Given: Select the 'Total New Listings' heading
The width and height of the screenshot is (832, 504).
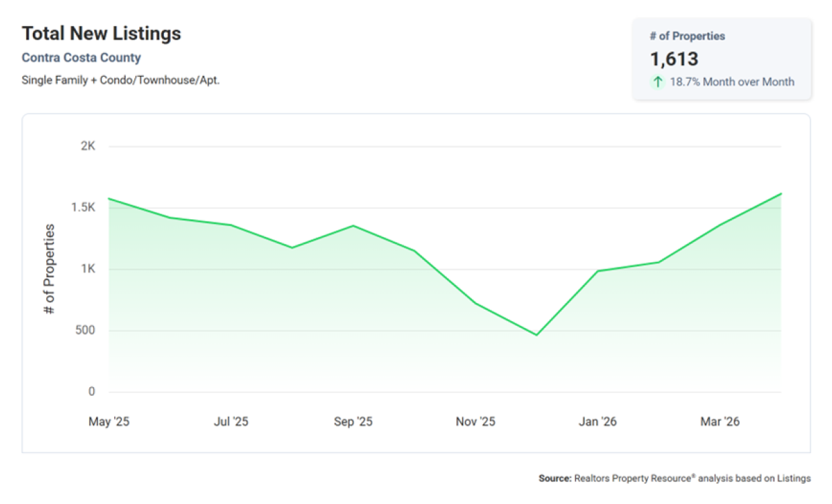Looking at the screenshot, I should tap(101, 34).
